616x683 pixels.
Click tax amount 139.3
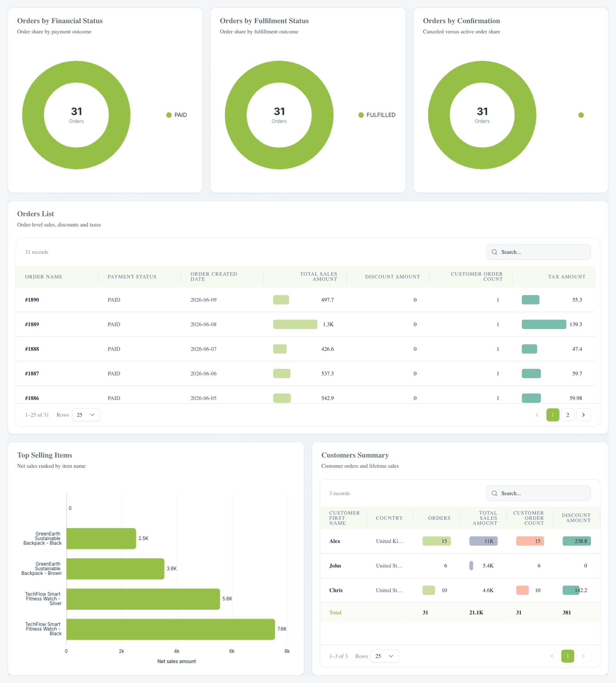(576, 324)
